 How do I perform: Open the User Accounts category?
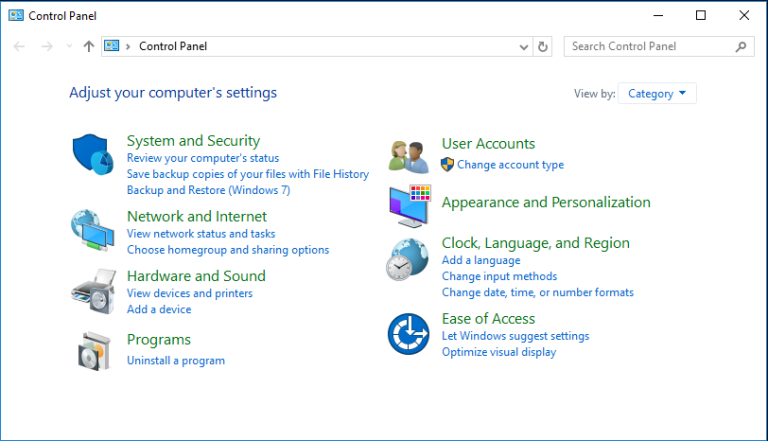488,144
